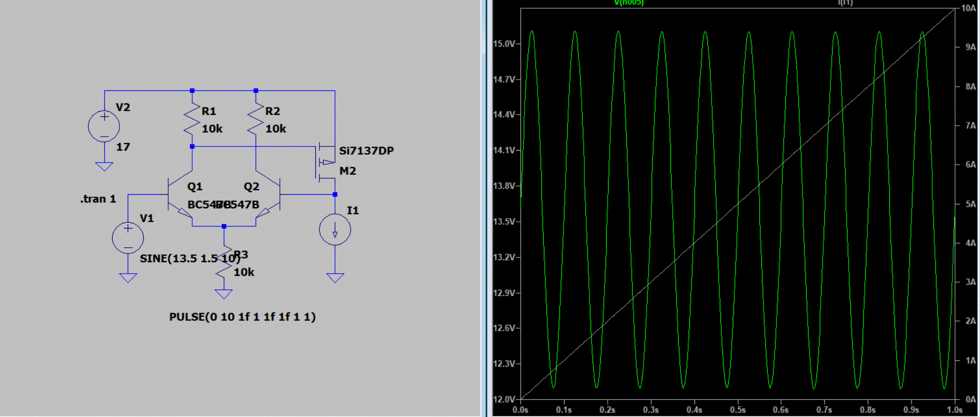
Task: Click the PULSE(0 10 1f 1 1f 1f 1 1) text
Action: tap(242, 317)
